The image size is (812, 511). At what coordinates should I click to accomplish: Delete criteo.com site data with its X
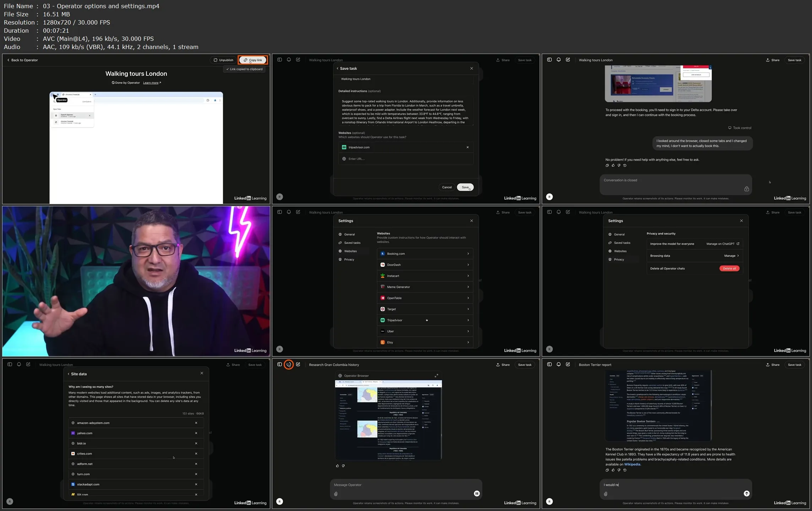[196, 454]
